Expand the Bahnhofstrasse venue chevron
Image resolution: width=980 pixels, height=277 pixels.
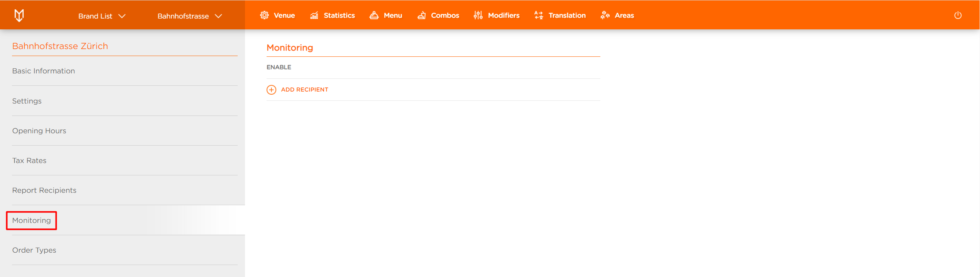[218, 16]
